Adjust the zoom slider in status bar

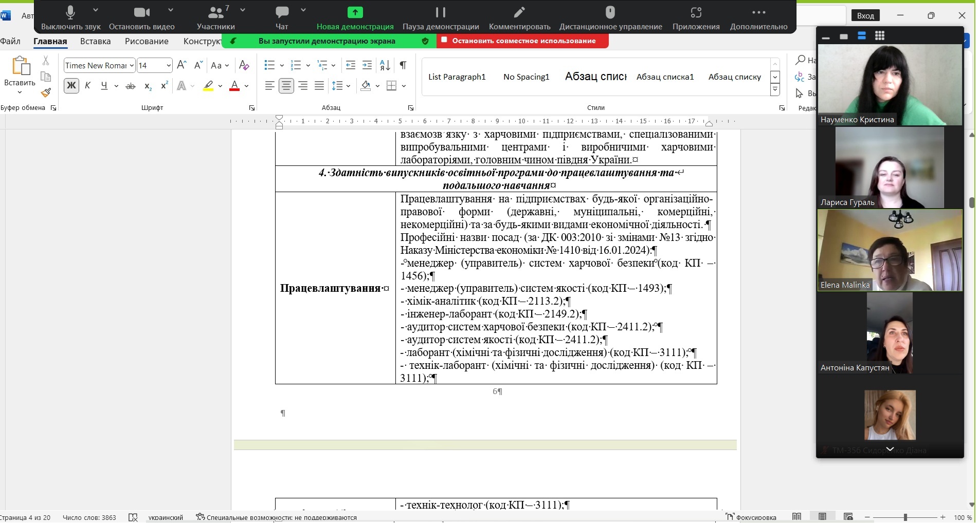point(905,517)
